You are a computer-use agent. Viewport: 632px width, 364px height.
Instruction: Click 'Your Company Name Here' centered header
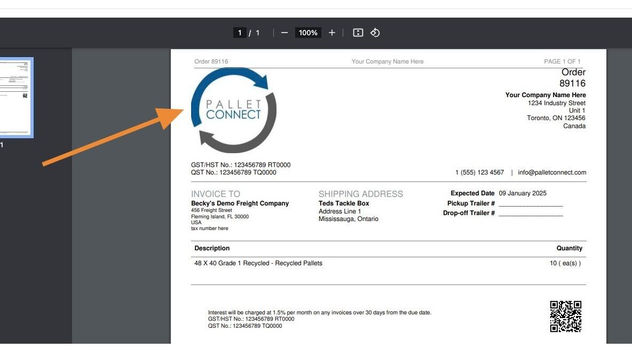(x=388, y=61)
